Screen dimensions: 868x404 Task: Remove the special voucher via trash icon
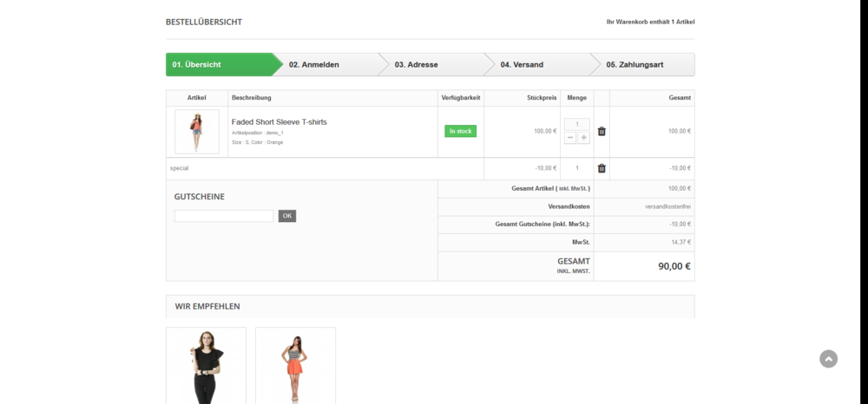[602, 168]
